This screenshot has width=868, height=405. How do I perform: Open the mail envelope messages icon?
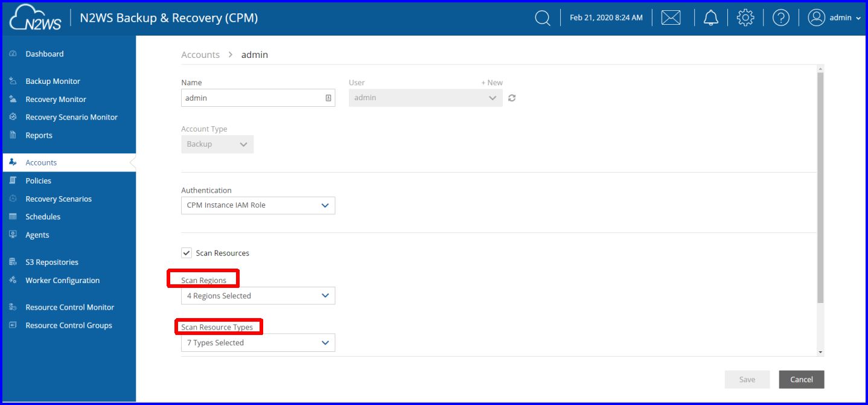[671, 18]
